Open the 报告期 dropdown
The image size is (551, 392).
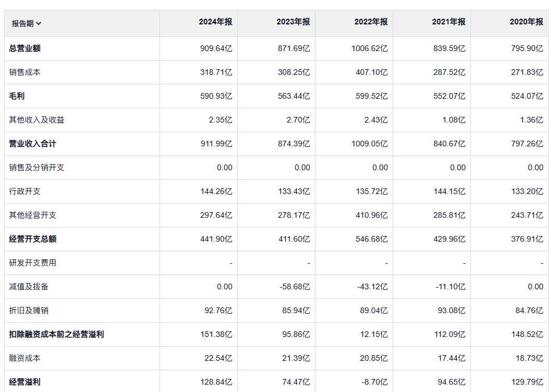27,23
